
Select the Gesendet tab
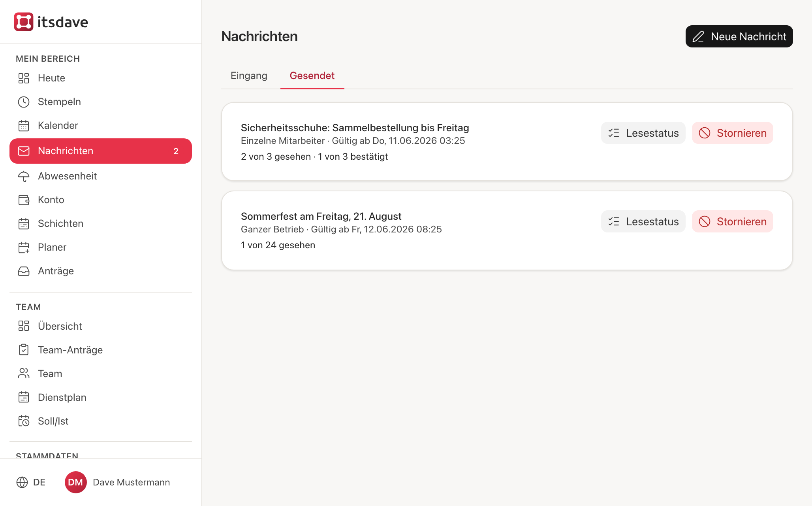312,76
